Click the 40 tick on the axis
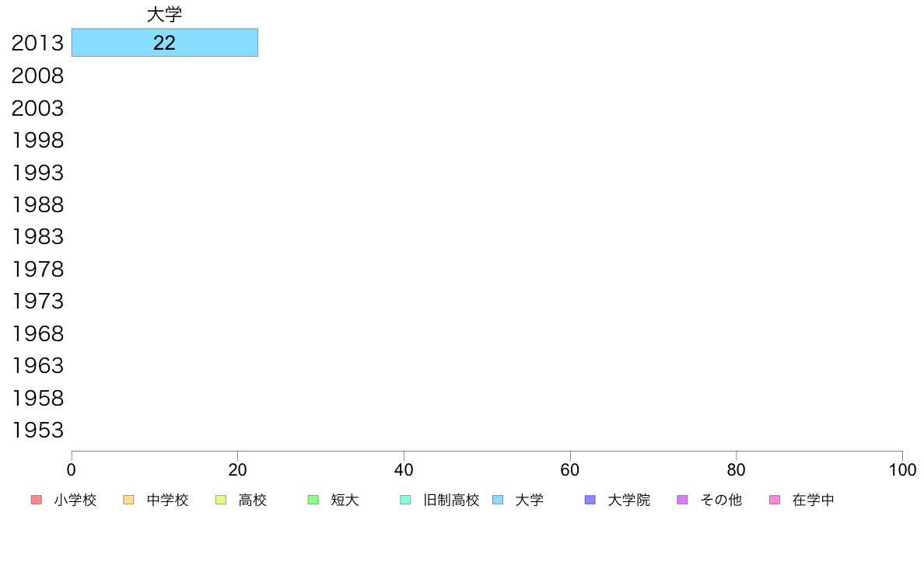924x572 pixels. pos(404,470)
